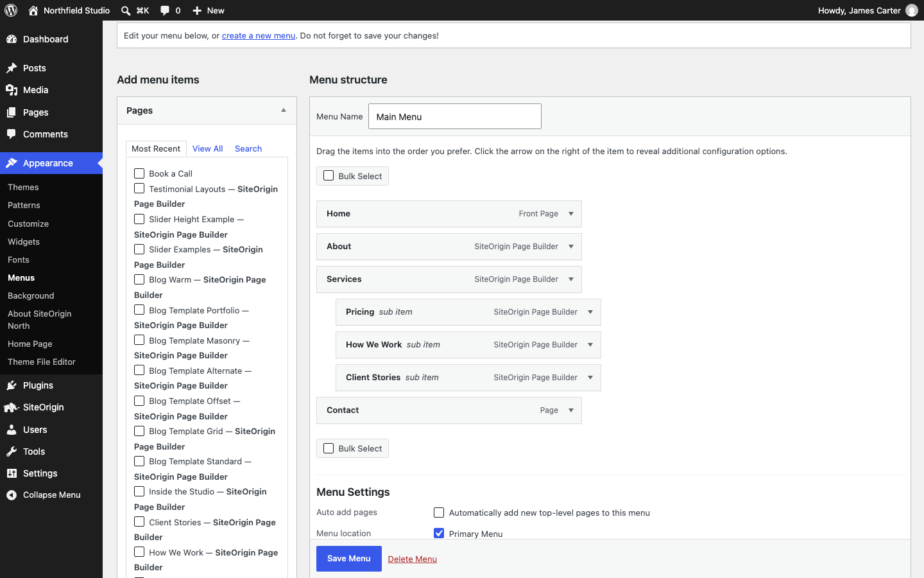Check the Book a Call page checkbox

(139, 173)
